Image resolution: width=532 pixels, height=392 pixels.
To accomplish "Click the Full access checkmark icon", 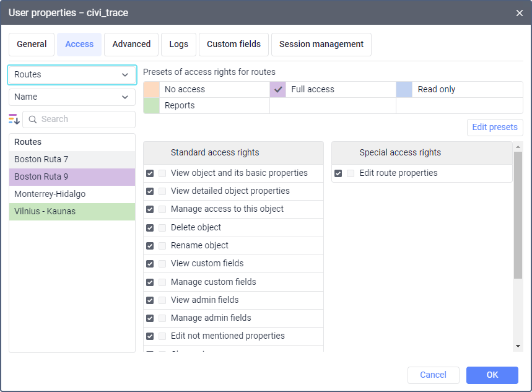I will coord(278,89).
